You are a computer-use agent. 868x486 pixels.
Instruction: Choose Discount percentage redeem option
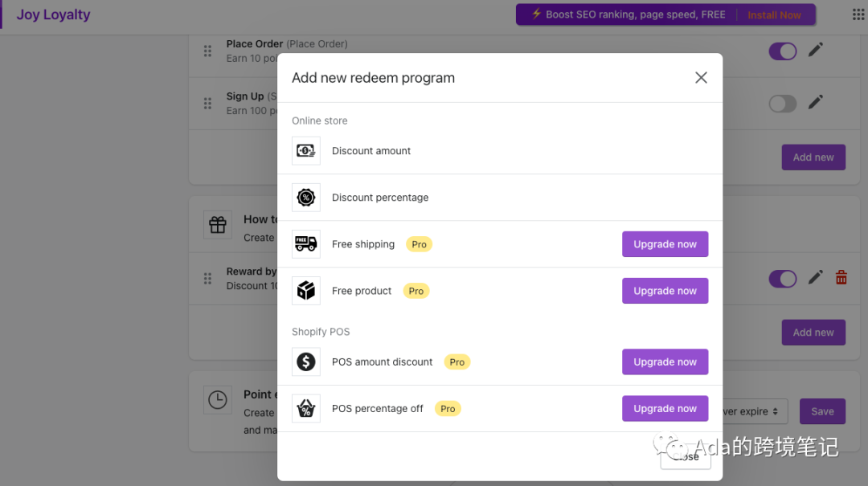click(x=500, y=198)
